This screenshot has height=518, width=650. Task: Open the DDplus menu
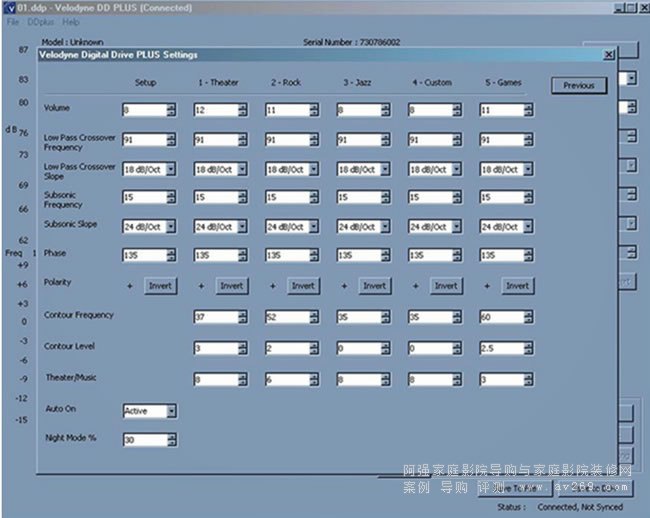40,22
